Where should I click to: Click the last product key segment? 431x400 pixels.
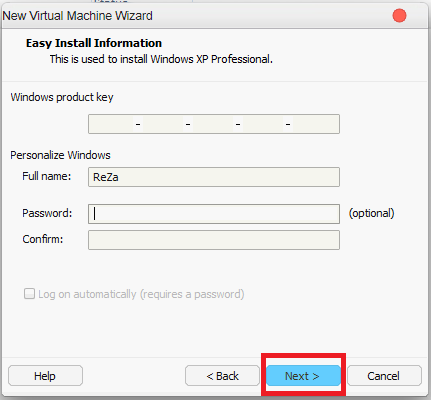315,124
